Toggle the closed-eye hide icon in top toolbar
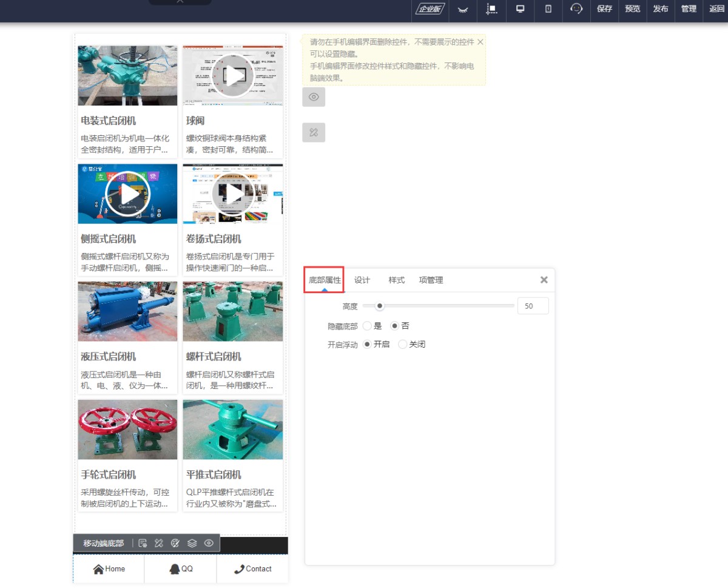The height and width of the screenshot is (588, 728). 463,9
